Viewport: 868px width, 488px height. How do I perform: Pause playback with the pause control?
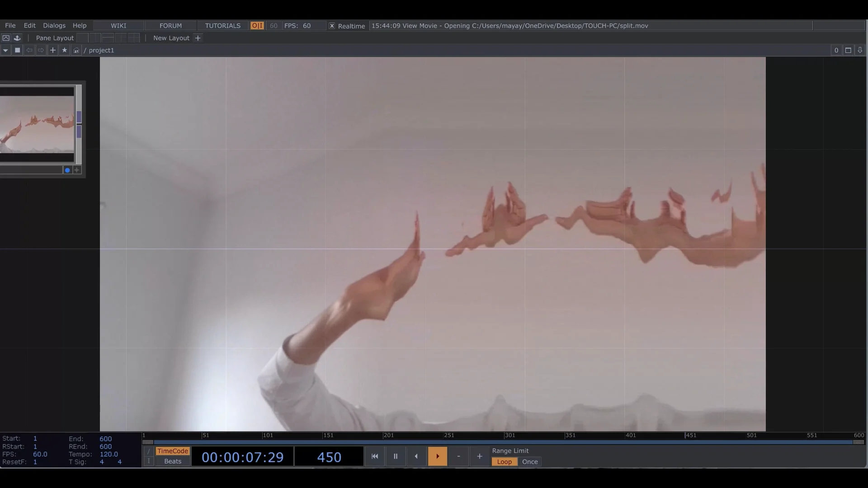tap(395, 456)
